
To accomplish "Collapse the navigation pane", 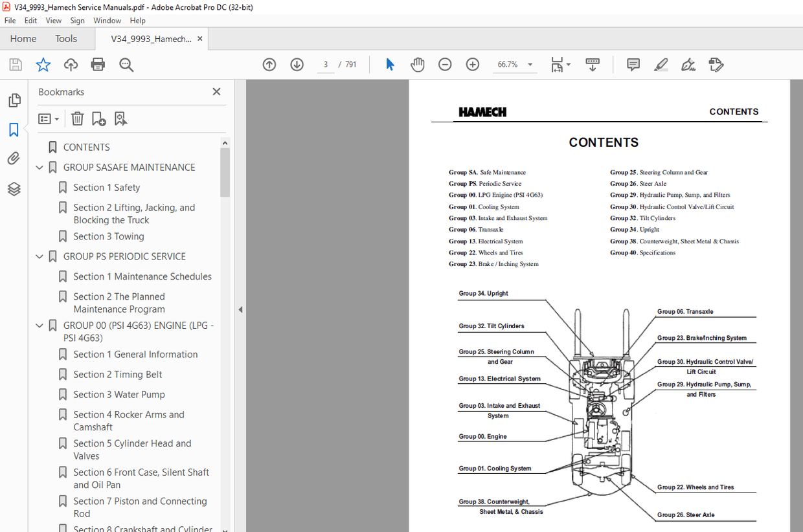I will click(240, 309).
